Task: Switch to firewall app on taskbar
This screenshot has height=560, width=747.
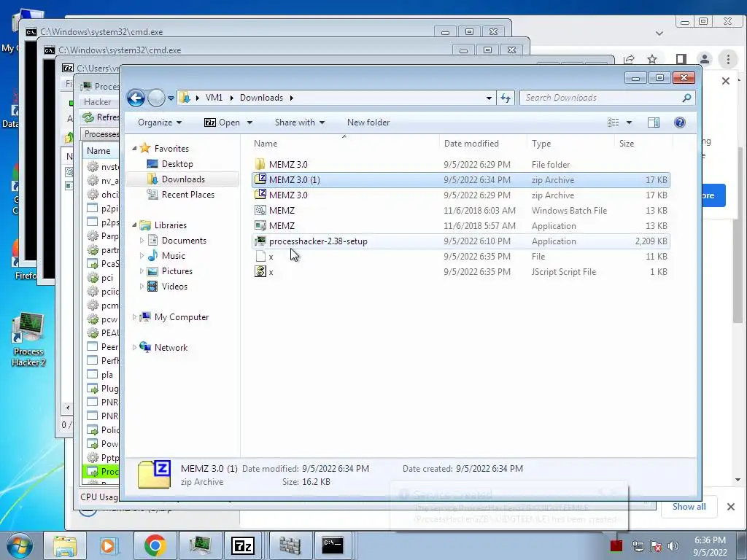Action: [x=290, y=545]
